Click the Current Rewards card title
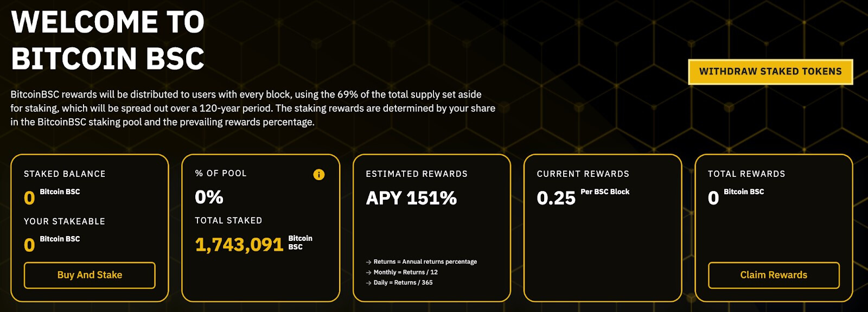The width and height of the screenshot is (868, 312). 583,174
